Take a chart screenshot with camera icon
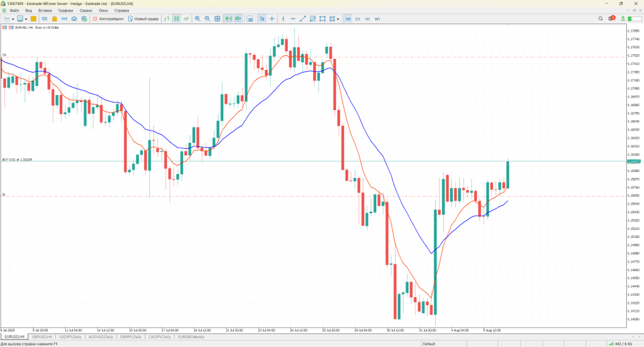This screenshot has width=644, height=347. (x=250, y=19)
